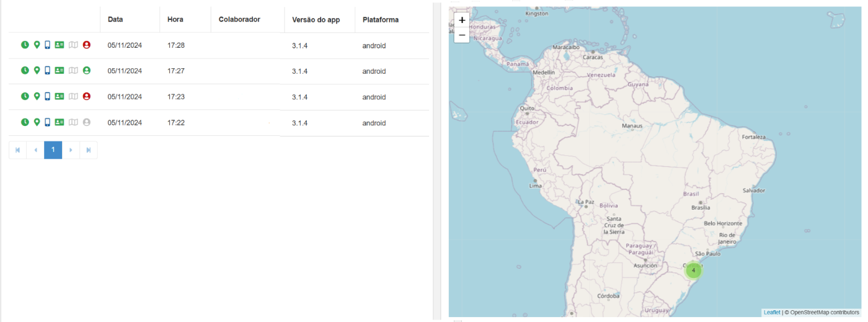Click the Colaborador column header
The width and height of the screenshot is (868, 322).
pyautogui.click(x=239, y=19)
